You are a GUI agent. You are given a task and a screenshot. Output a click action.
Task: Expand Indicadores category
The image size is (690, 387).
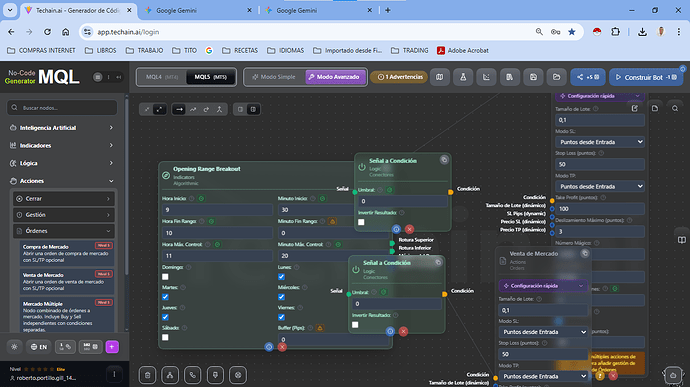(62, 145)
